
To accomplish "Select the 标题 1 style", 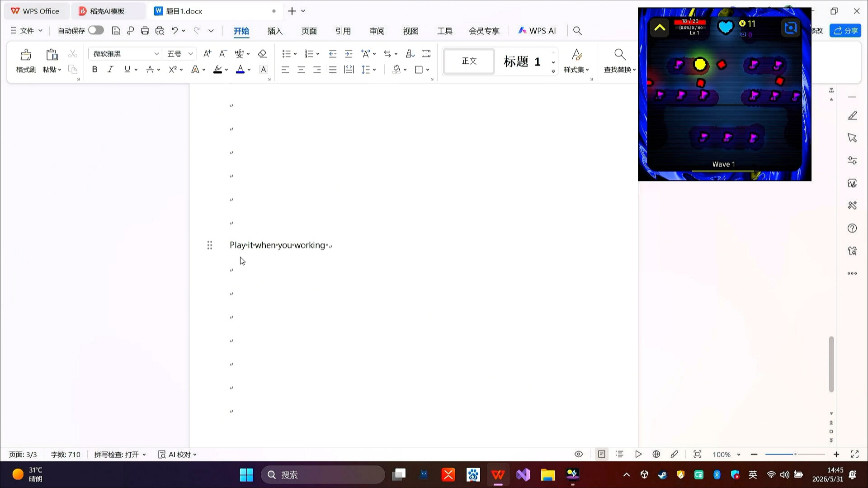I will 522,61.
